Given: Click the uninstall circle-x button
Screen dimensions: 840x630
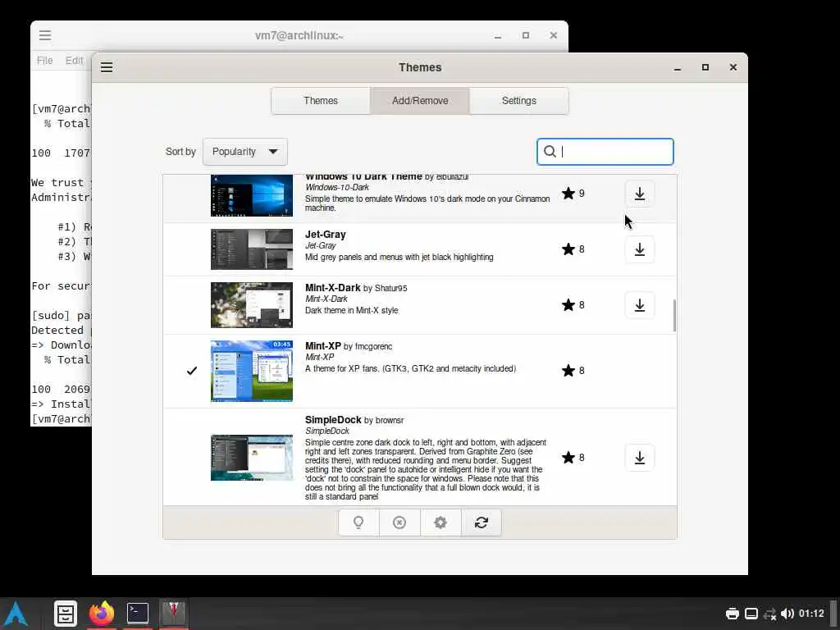Looking at the screenshot, I should (399, 523).
